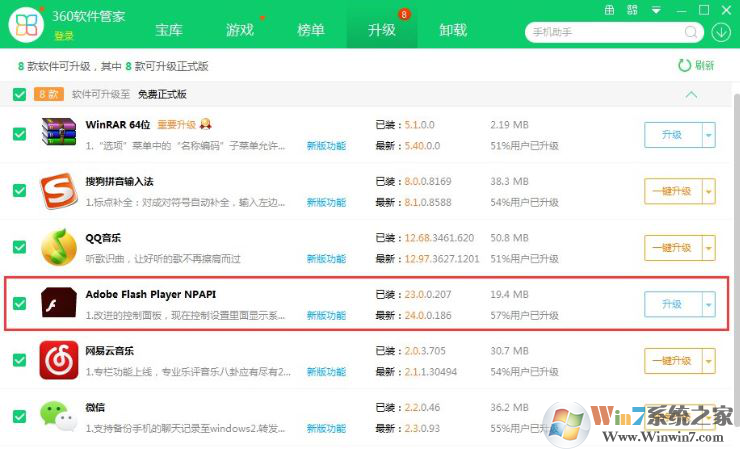
Task: Click the NetEase Cloud Music icon
Action: 59,360
